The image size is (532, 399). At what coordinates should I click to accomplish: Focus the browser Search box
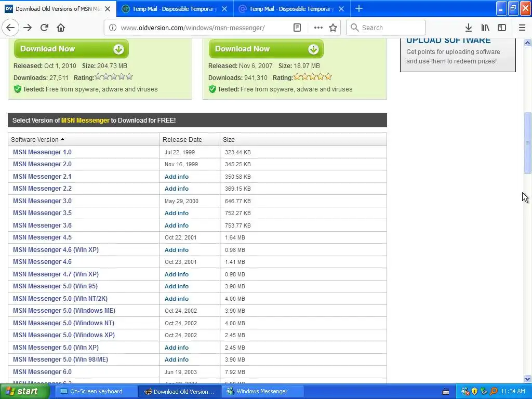click(386, 28)
